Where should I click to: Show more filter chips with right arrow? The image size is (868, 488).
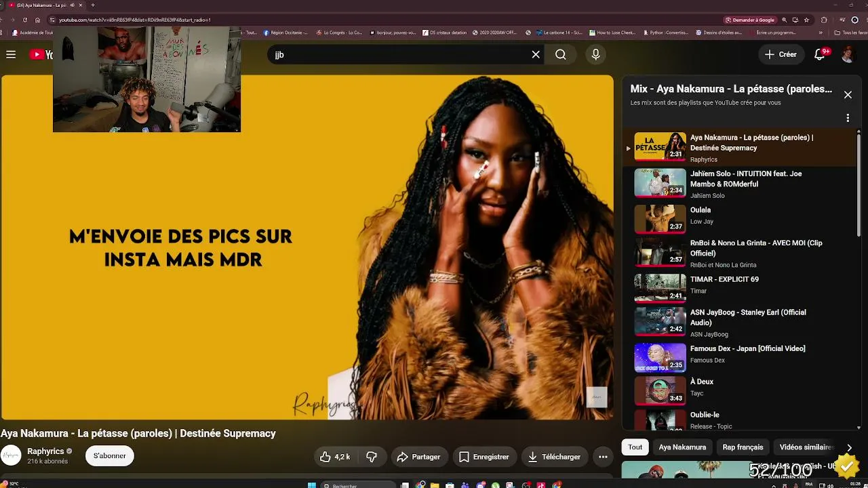(849, 447)
